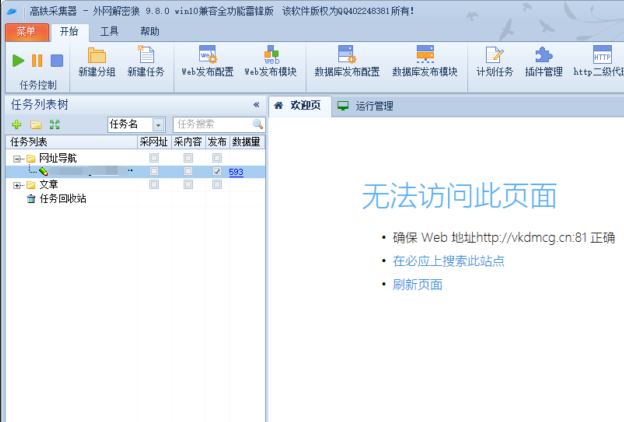624x422 pixels.
Task: Click green expand-all icon in task tree toolbar
Action: [55, 125]
